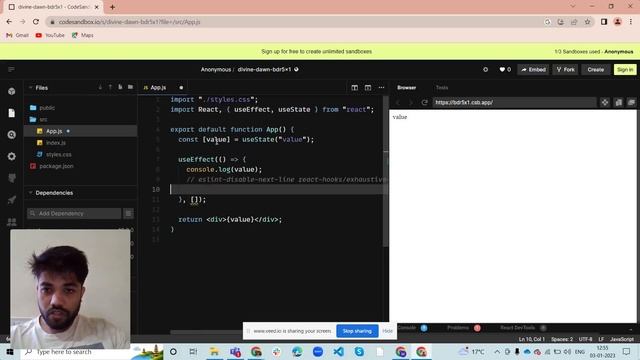The image size is (640, 360).
Task: Click the editor vertical scrollbar
Action: [x=386, y=171]
